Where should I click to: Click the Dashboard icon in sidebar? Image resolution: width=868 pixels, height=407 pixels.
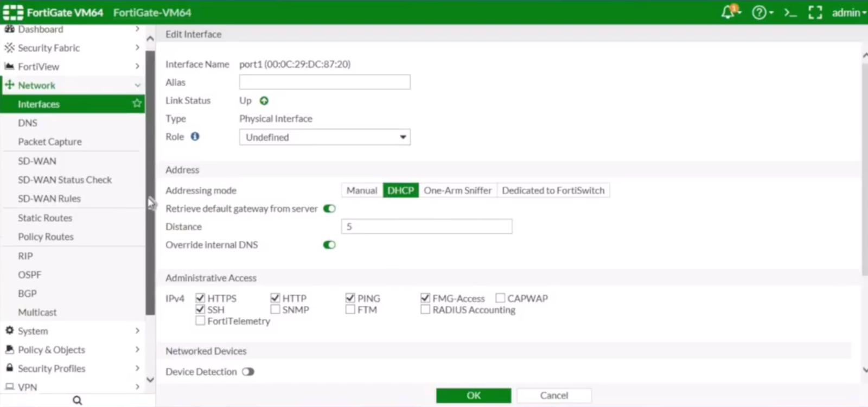9,29
